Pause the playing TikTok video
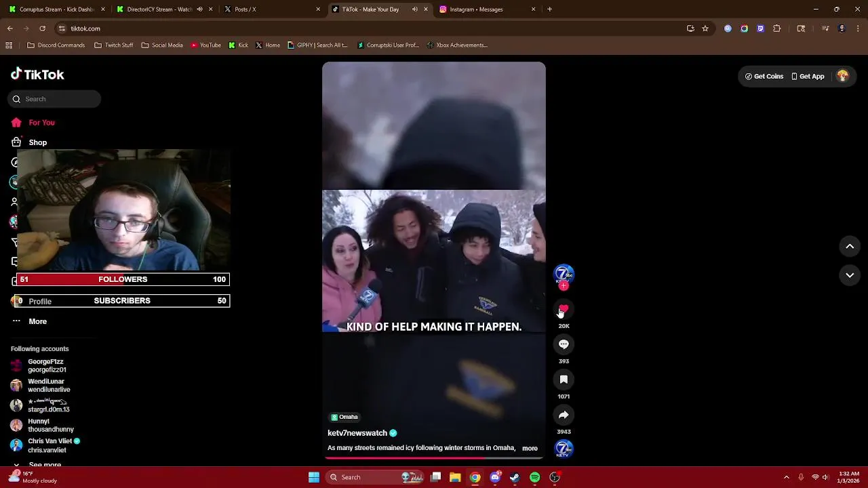 (434, 261)
